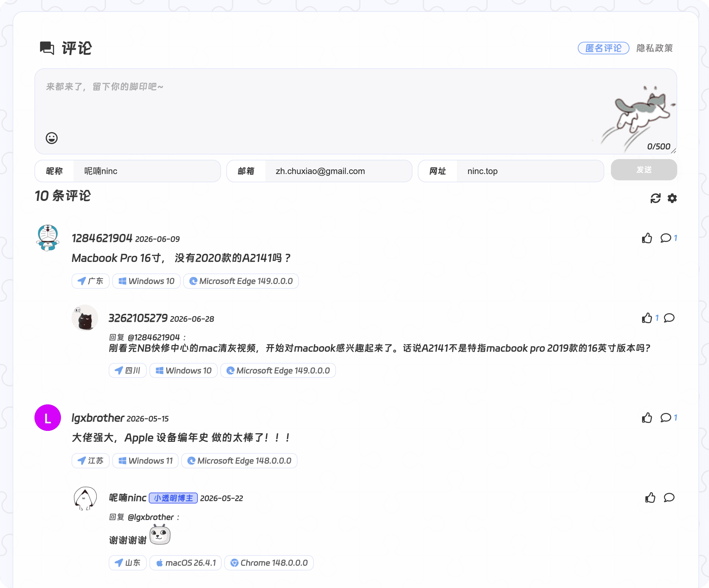Image resolution: width=709 pixels, height=588 pixels.
Task: Click the 0/500 character counter
Action: click(658, 146)
